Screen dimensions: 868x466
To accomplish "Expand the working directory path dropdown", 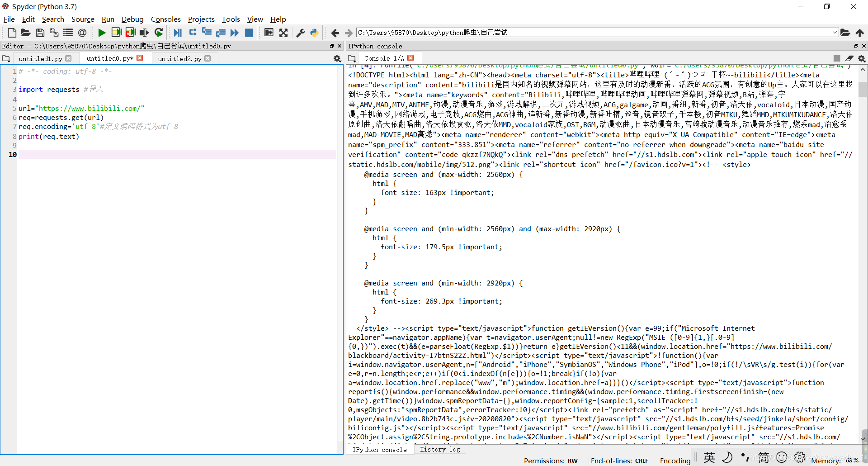I will [834, 33].
